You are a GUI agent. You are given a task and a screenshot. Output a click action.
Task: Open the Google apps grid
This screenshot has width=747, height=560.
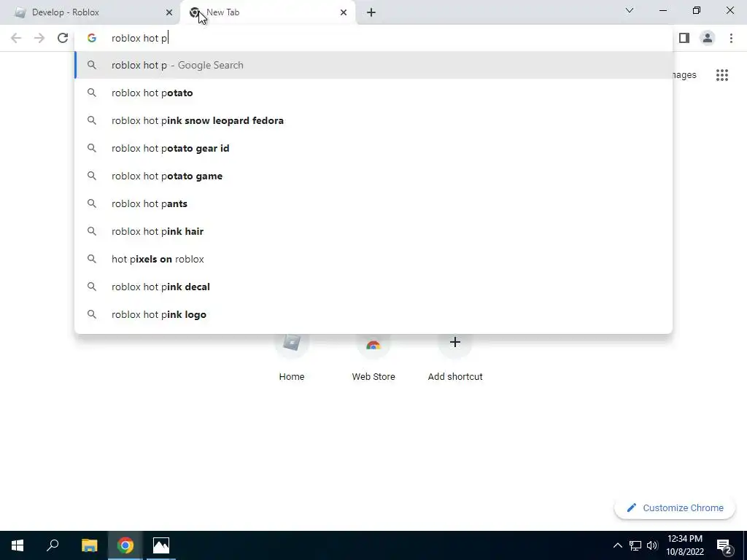click(x=721, y=75)
